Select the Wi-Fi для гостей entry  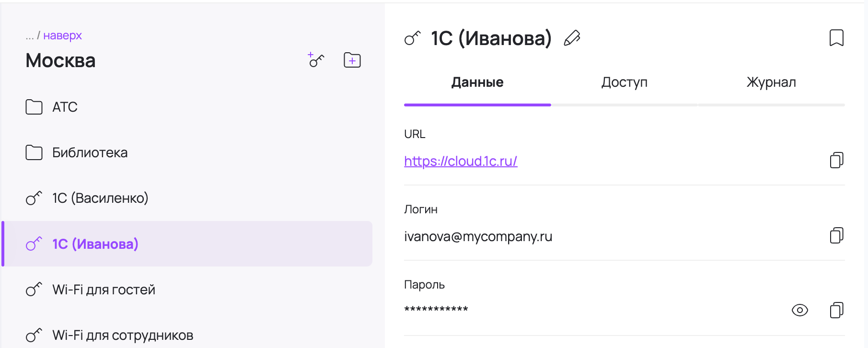[x=104, y=290]
